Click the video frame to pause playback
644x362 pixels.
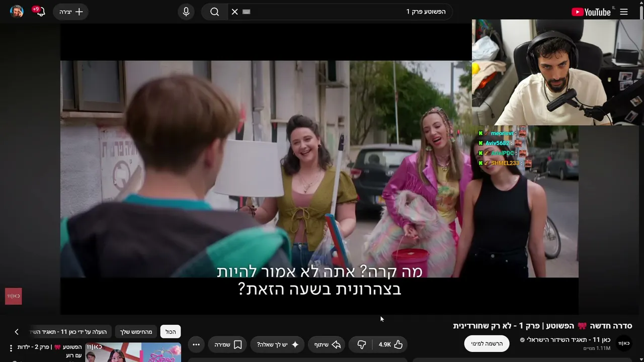(319, 169)
